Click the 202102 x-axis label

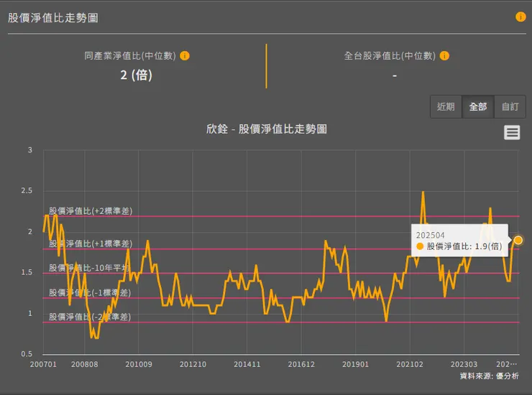click(410, 364)
